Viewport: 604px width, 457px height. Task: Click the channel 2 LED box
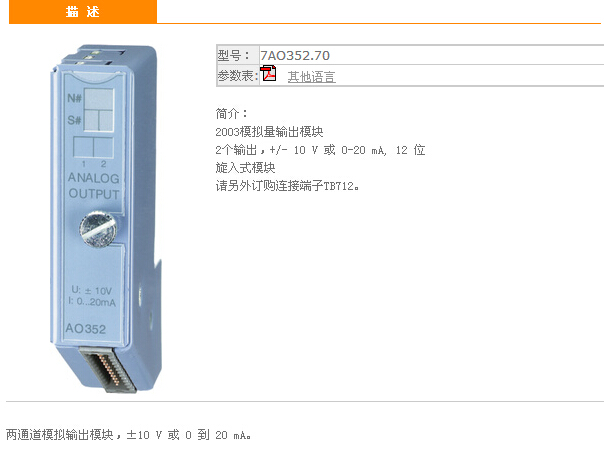click(x=103, y=147)
